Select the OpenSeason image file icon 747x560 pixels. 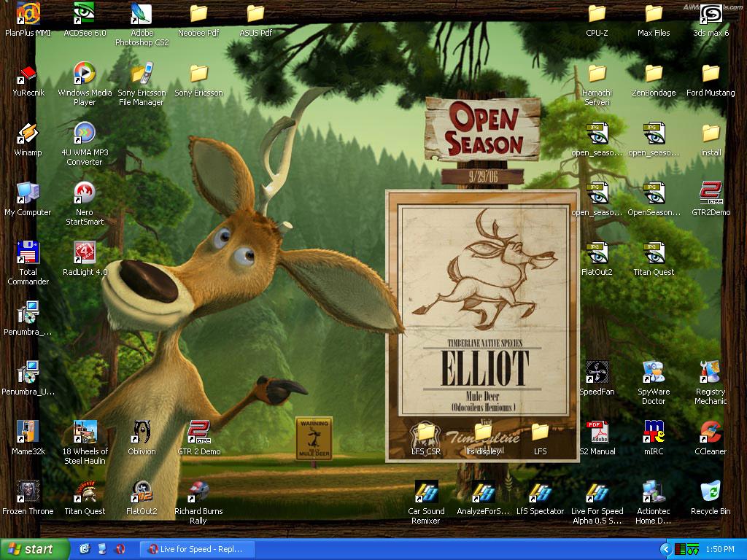(x=654, y=193)
